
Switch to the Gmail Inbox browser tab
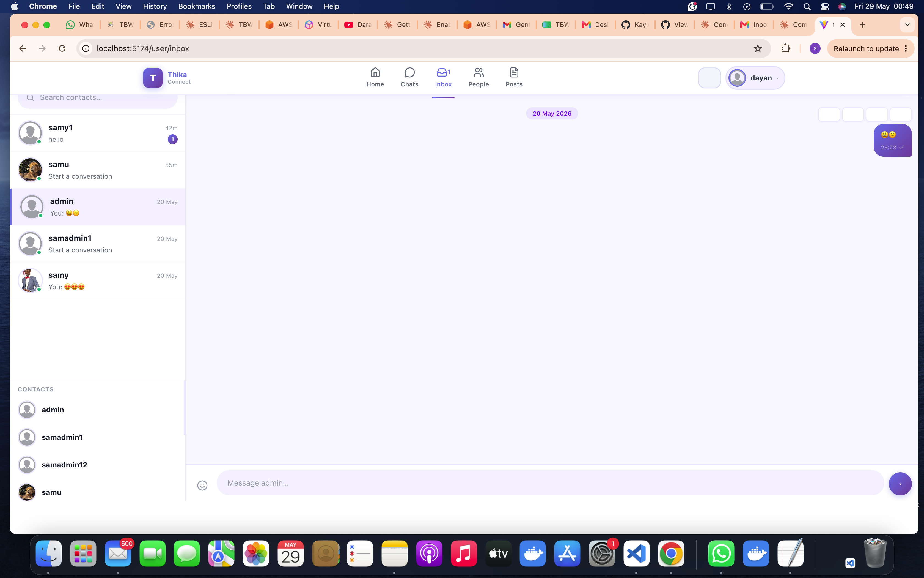click(754, 25)
